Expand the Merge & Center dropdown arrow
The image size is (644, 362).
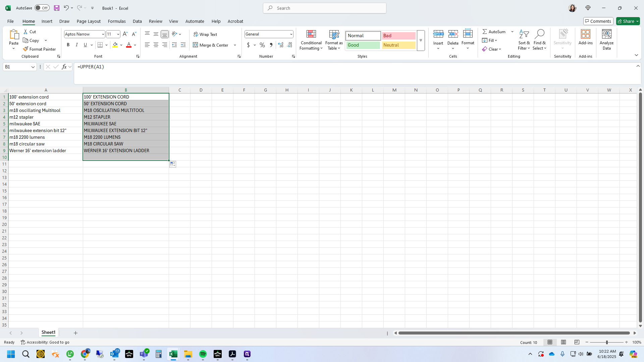pyautogui.click(x=235, y=45)
